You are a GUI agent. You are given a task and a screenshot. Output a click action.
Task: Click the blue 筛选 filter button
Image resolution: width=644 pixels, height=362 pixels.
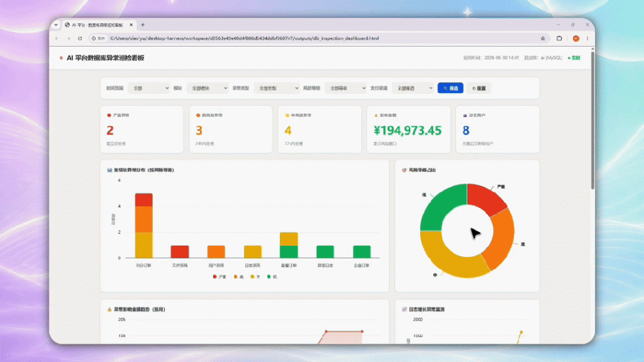(450, 88)
